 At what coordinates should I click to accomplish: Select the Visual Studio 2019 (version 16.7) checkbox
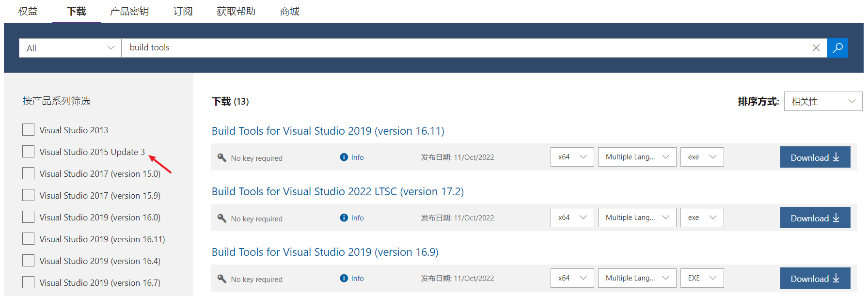point(29,282)
